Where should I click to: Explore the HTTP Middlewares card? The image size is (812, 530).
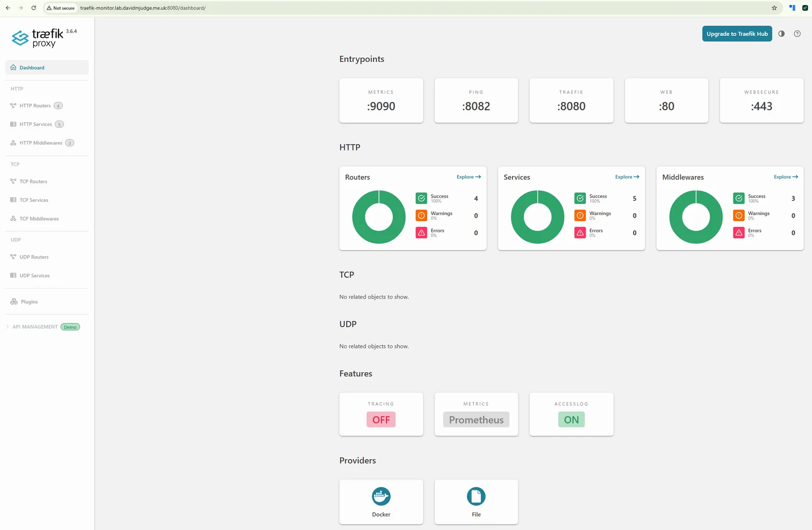pyautogui.click(x=786, y=177)
